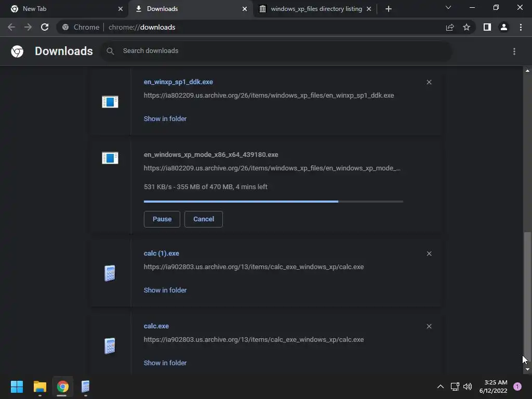
Task: Close the windows_xp_files directory listing tab
Action: click(369, 9)
